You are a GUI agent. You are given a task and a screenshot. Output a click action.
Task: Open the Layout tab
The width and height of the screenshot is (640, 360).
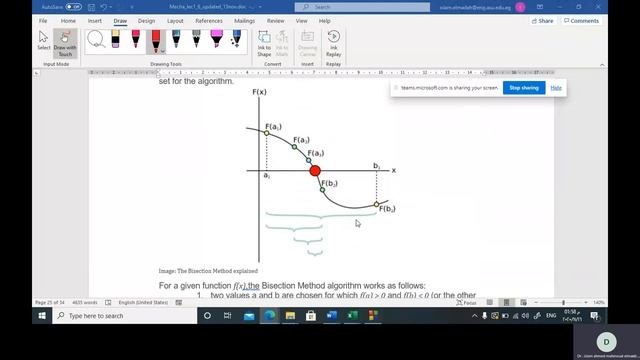[175, 21]
